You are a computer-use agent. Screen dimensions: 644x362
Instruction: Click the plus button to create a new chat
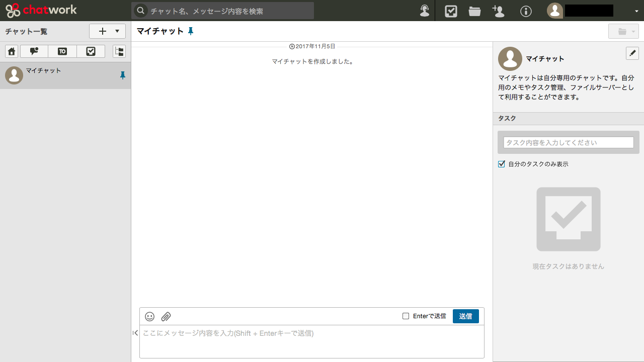point(103,31)
